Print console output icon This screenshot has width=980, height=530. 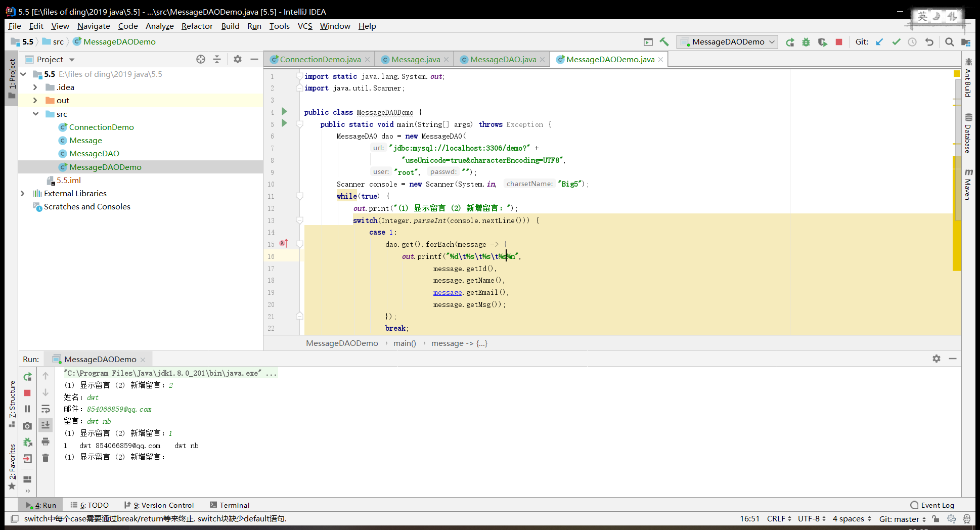point(46,441)
